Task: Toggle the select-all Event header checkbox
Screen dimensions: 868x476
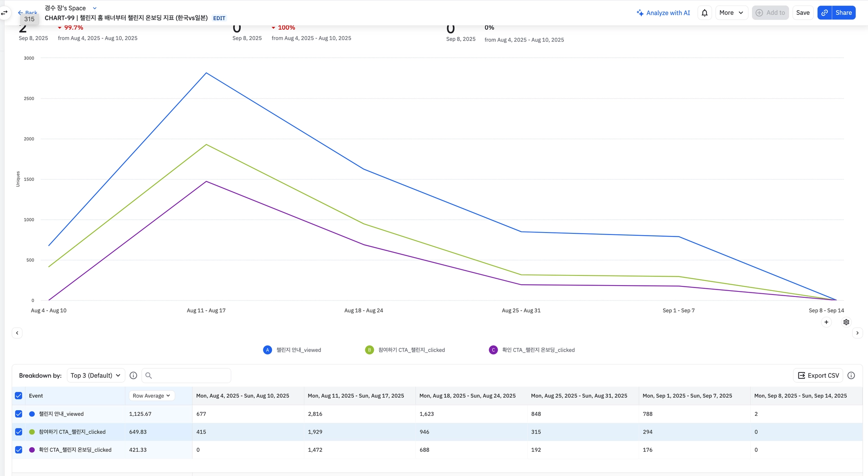Action: pos(19,395)
